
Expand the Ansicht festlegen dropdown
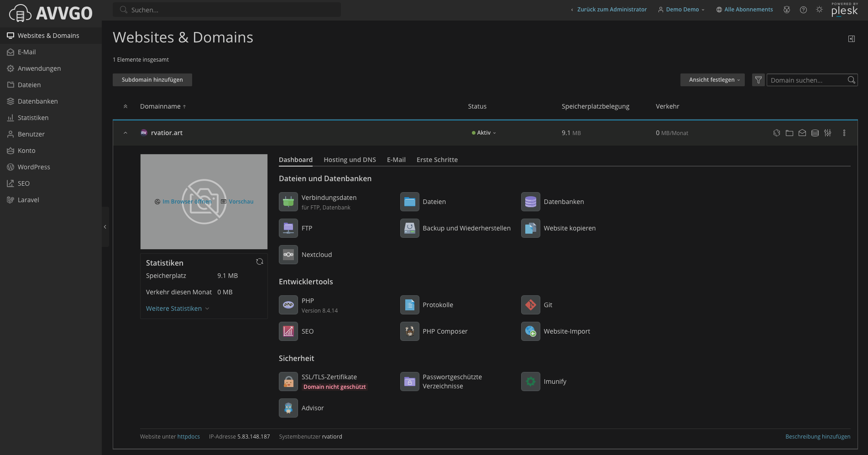[712, 80]
